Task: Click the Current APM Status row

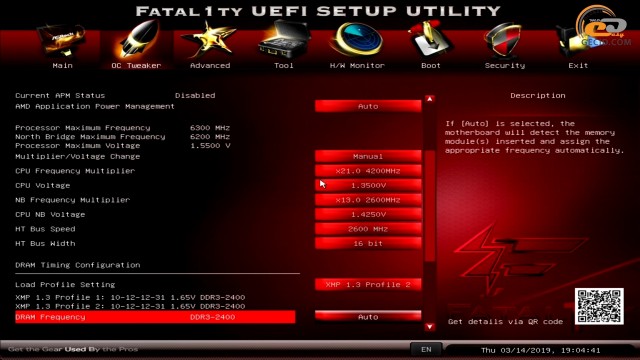Action: pyautogui.click(x=115, y=95)
